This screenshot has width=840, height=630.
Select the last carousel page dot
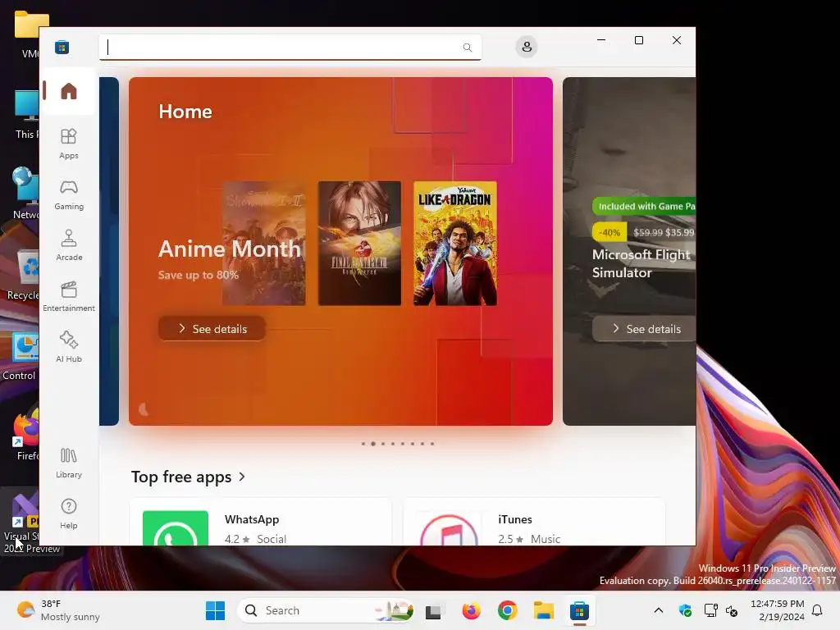pos(432,444)
